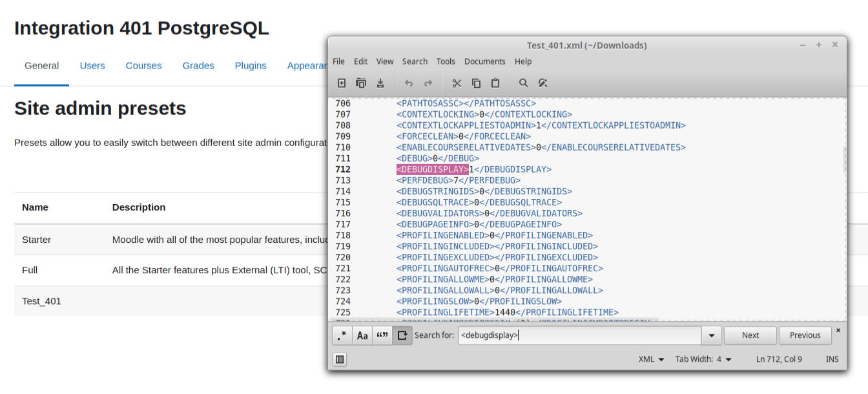
Task: Minimize the Test_401.xml editor window
Action: (803, 45)
